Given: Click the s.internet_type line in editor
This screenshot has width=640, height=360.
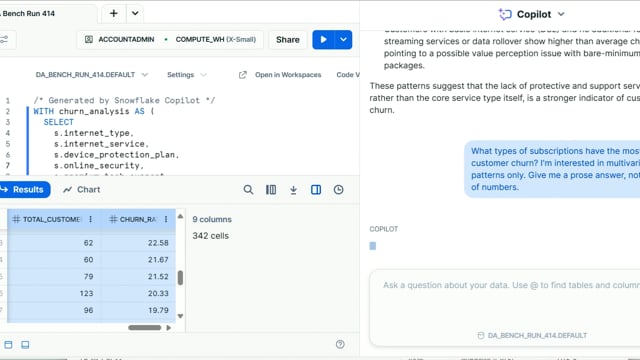Looking at the screenshot, I should [x=94, y=133].
